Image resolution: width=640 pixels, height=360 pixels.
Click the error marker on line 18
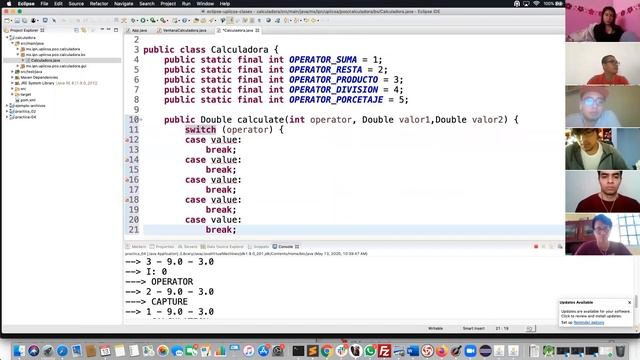click(127, 200)
